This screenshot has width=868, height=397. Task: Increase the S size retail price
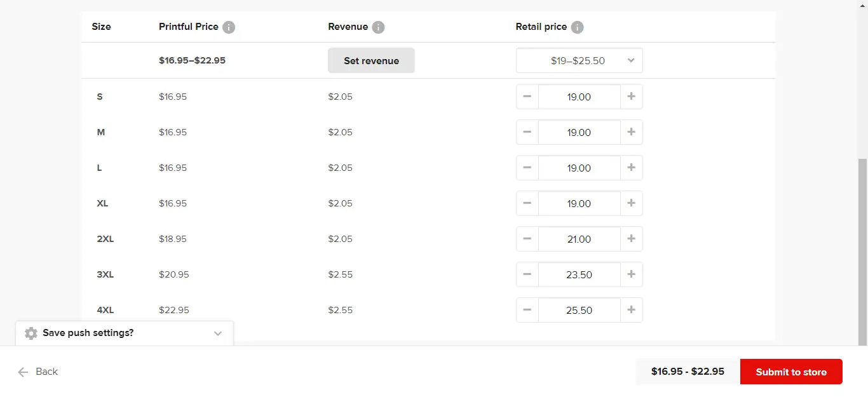631,97
